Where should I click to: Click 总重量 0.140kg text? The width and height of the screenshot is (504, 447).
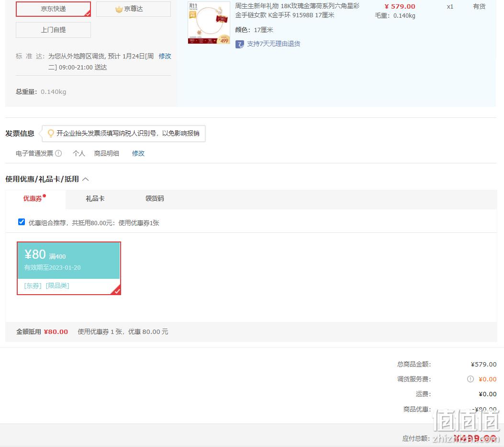41,92
